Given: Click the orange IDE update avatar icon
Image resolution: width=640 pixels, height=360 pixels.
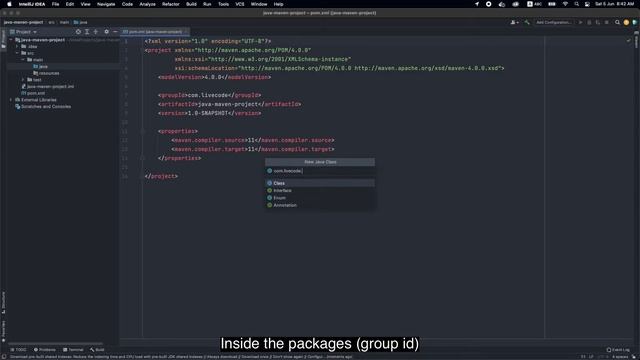Looking at the screenshot, I should tap(626, 22).
